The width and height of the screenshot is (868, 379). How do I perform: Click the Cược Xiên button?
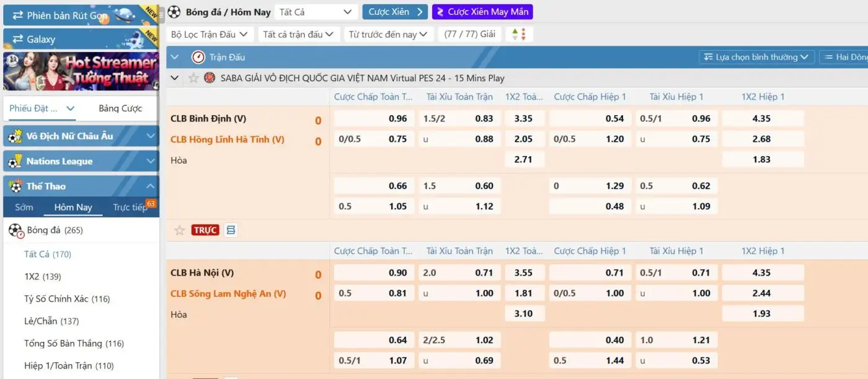click(x=395, y=12)
